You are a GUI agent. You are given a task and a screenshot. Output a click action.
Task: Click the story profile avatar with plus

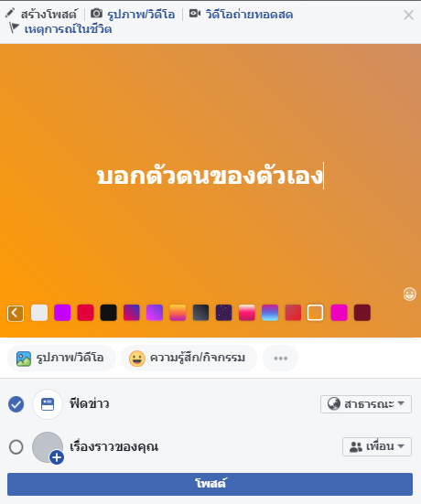[48, 447]
